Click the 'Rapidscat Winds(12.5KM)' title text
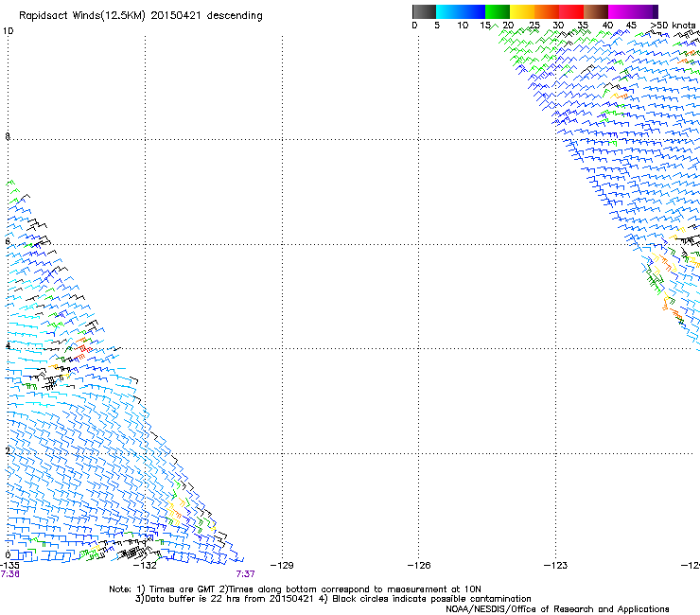 click(x=82, y=16)
